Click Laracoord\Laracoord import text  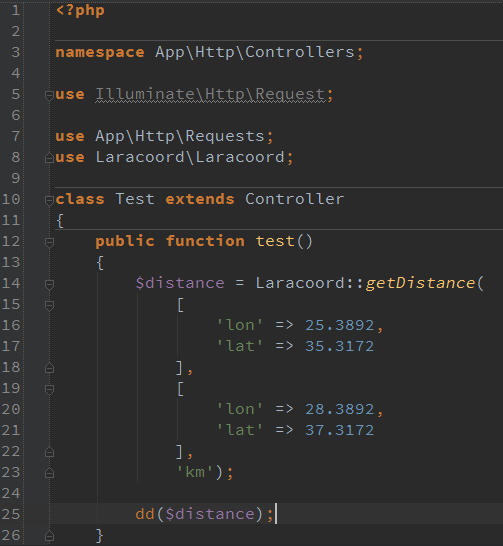click(190, 157)
